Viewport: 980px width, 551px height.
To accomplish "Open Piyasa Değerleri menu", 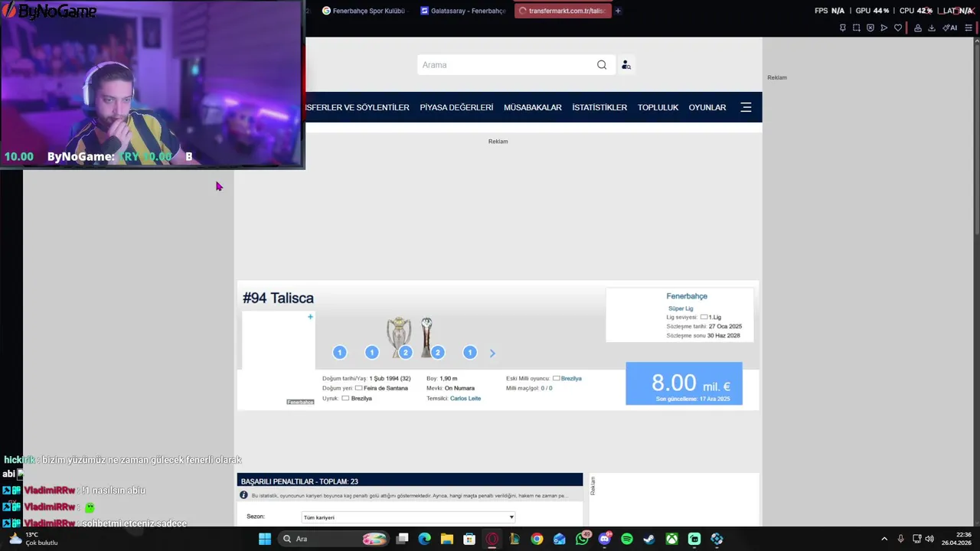I will pos(456,107).
